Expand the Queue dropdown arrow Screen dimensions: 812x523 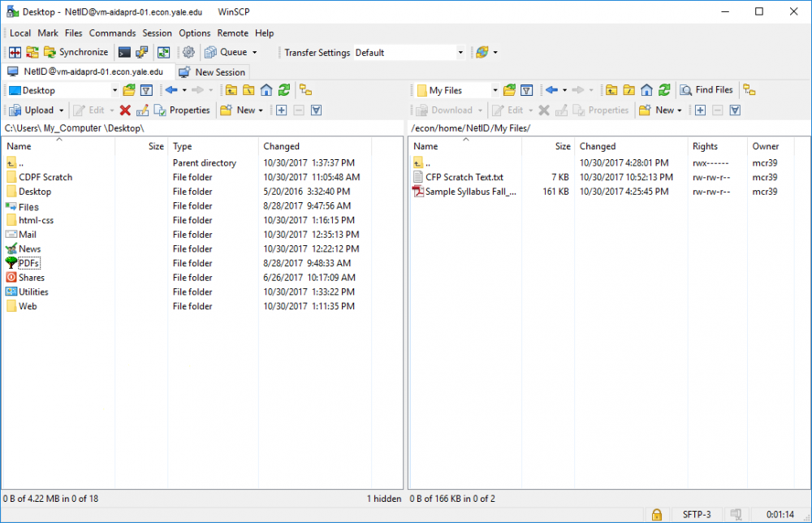pos(255,52)
